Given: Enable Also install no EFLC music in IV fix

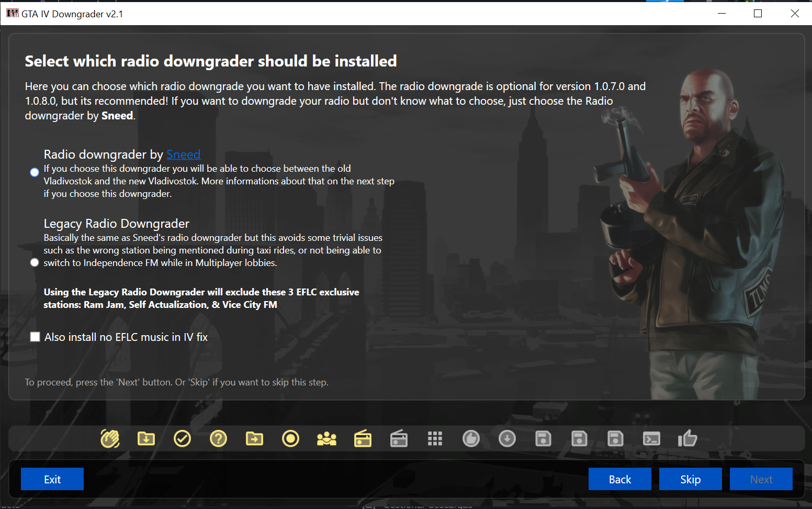Looking at the screenshot, I should point(35,337).
